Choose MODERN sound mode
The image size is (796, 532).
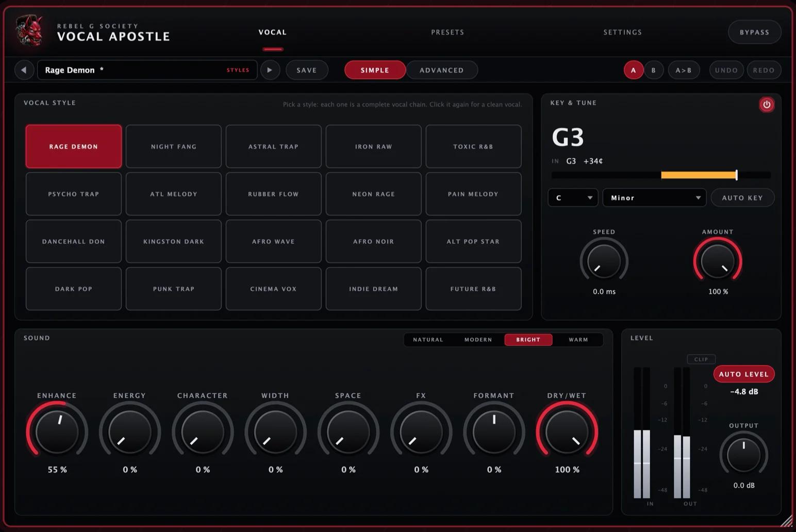click(x=478, y=340)
